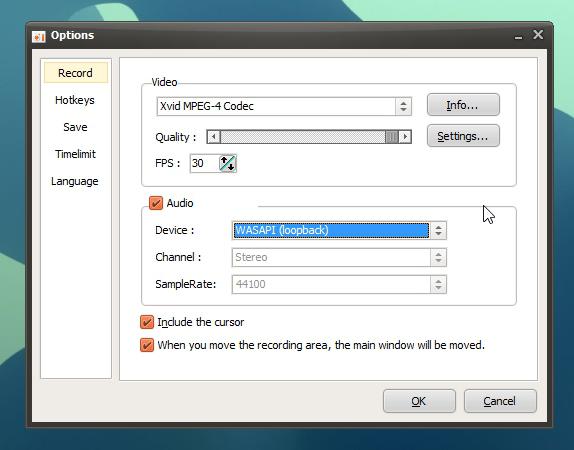This screenshot has height=450, width=574.
Task: Click the Quality slider left arrow
Action: click(214, 137)
